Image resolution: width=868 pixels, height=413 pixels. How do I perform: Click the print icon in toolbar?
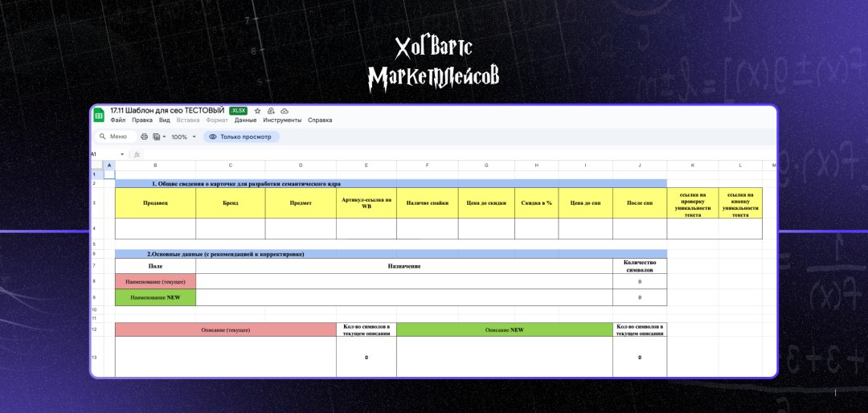click(145, 137)
